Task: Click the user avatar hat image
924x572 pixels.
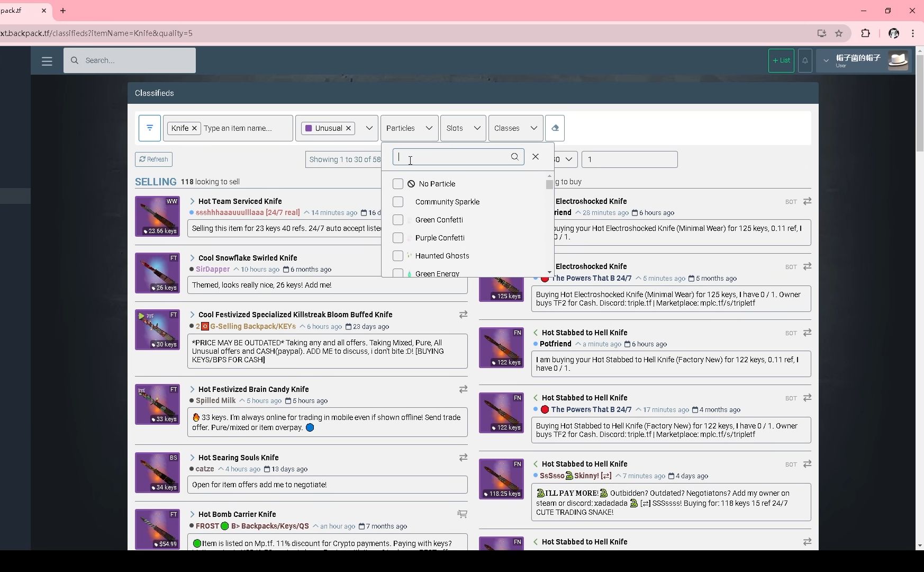Action: tap(898, 60)
